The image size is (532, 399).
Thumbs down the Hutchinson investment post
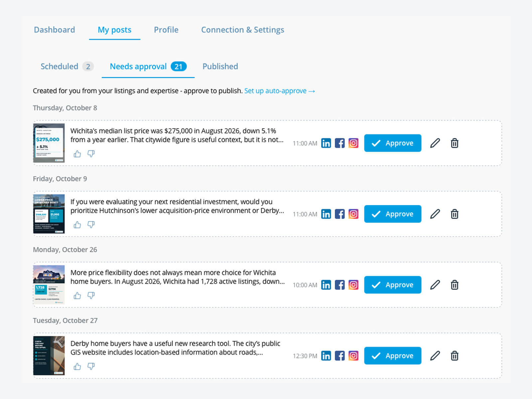pos(91,225)
